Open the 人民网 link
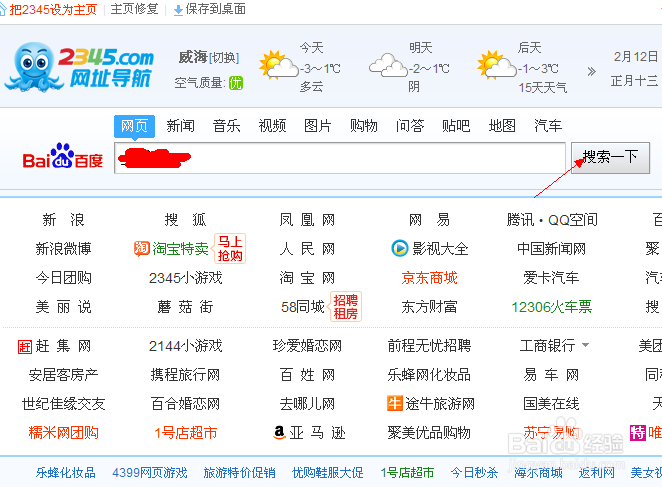Image resolution: width=662 pixels, height=487 pixels. pos(307,248)
